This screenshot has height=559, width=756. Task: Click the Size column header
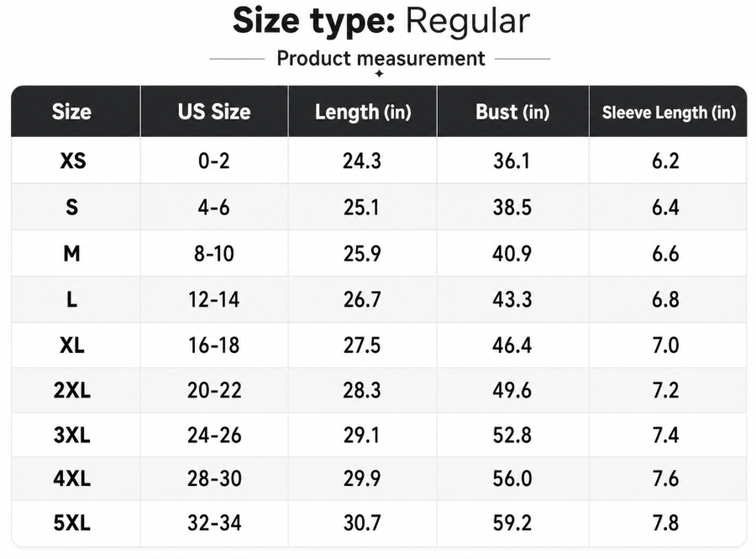(71, 112)
